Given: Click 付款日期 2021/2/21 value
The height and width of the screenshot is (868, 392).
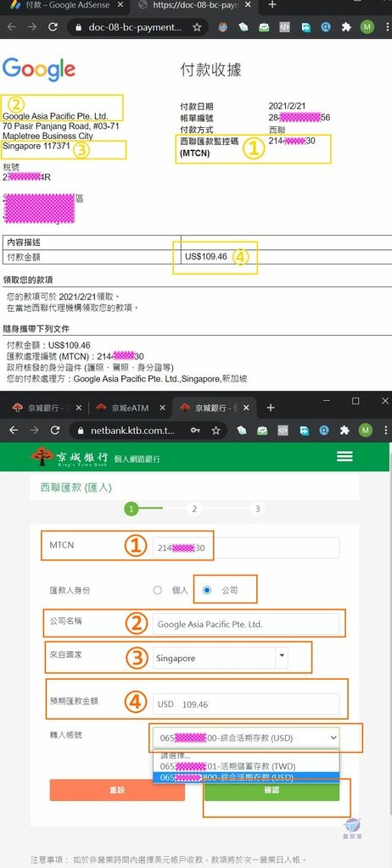Looking at the screenshot, I should click(287, 106).
